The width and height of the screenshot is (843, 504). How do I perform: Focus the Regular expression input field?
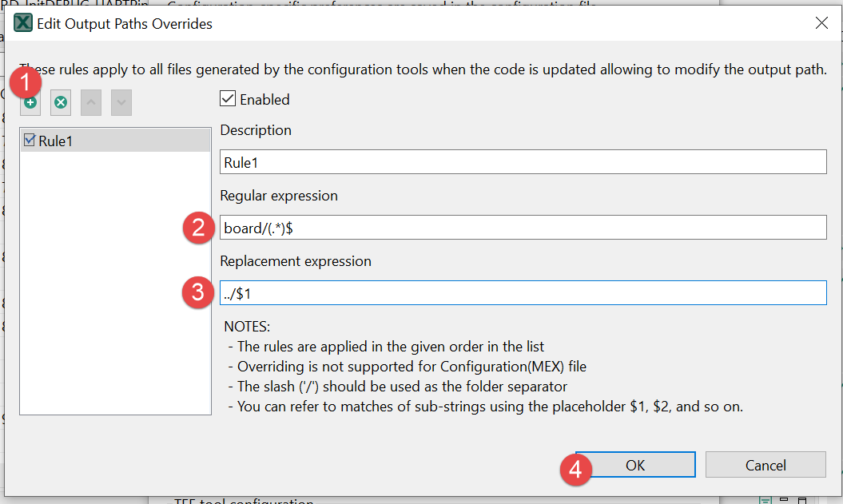click(523, 228)
